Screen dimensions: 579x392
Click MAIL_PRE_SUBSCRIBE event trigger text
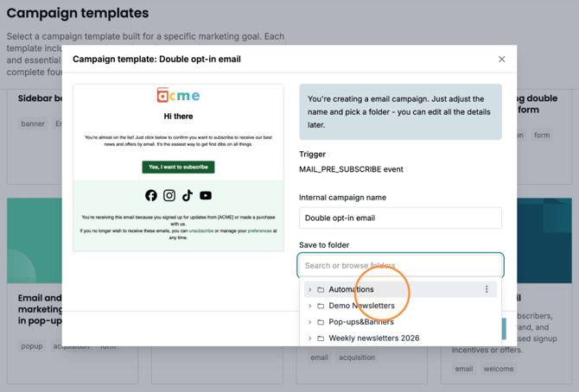pos(351,169)
